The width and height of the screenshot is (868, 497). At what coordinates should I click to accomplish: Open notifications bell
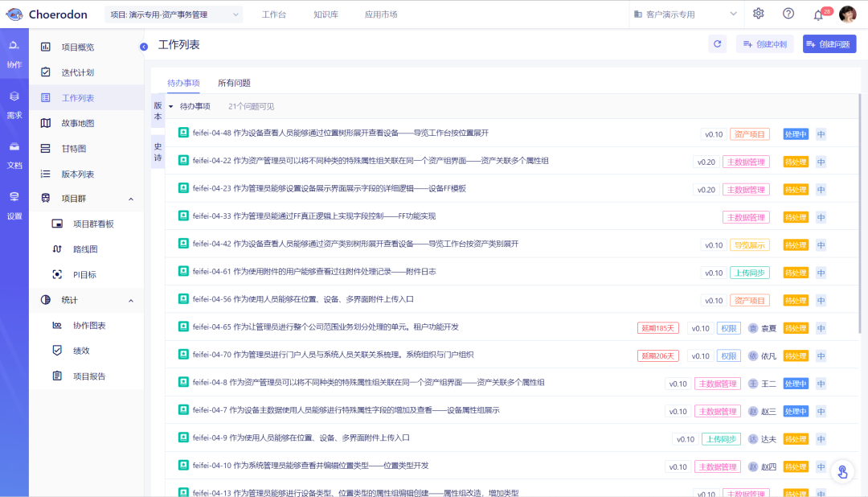(818, 15)
